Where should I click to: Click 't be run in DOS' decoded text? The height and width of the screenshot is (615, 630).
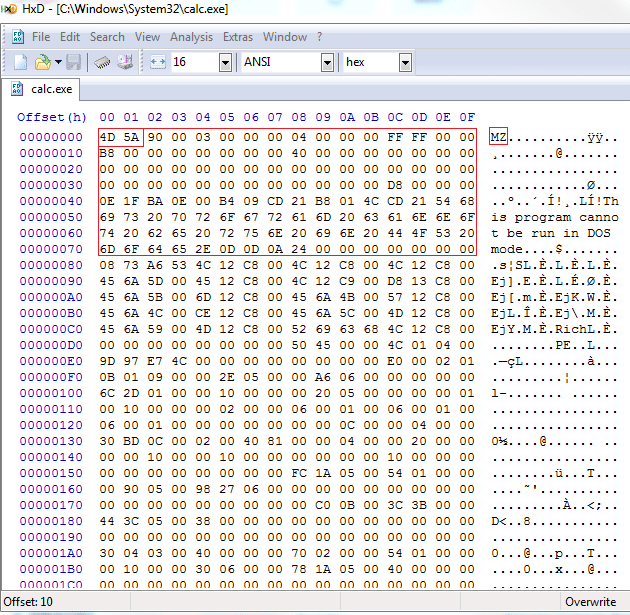(x=550, y=233)
